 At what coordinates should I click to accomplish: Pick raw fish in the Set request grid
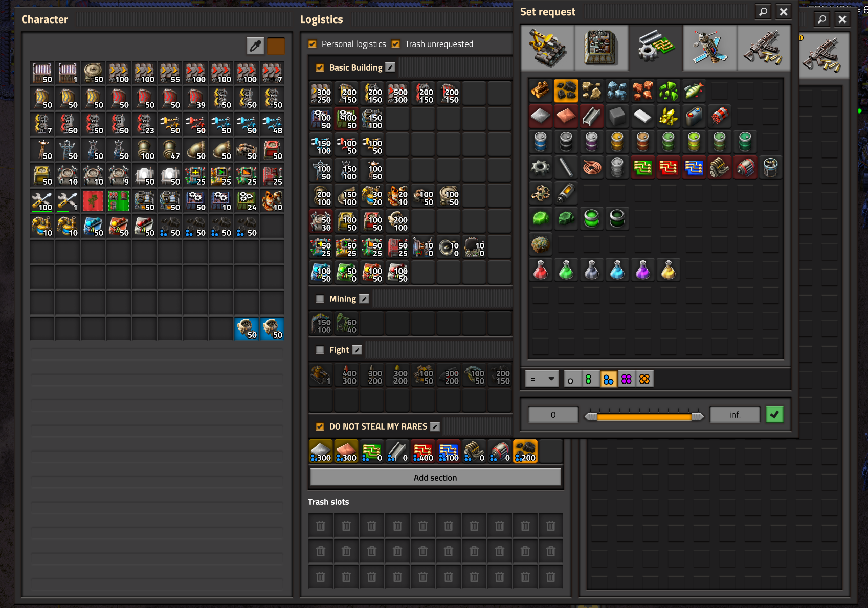coord(694,91)
